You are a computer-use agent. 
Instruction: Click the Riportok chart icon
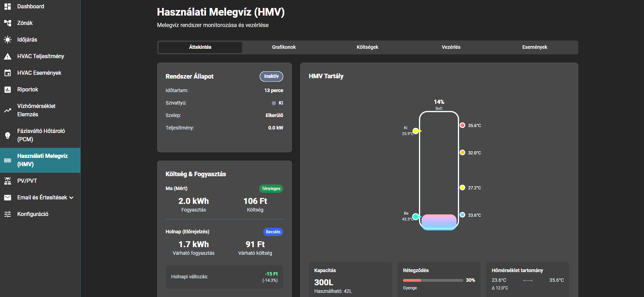pos(8,89)
